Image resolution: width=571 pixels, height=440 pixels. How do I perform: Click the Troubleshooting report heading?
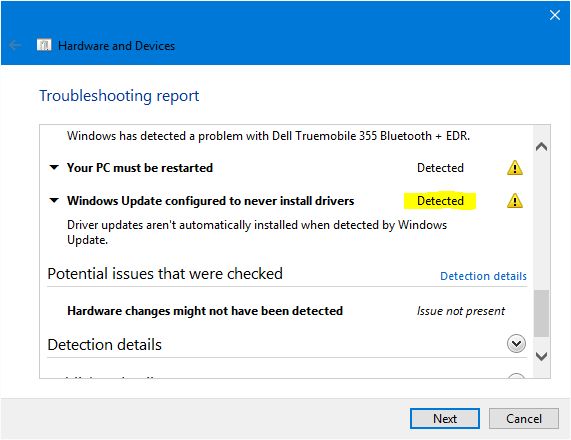(119, 96)
